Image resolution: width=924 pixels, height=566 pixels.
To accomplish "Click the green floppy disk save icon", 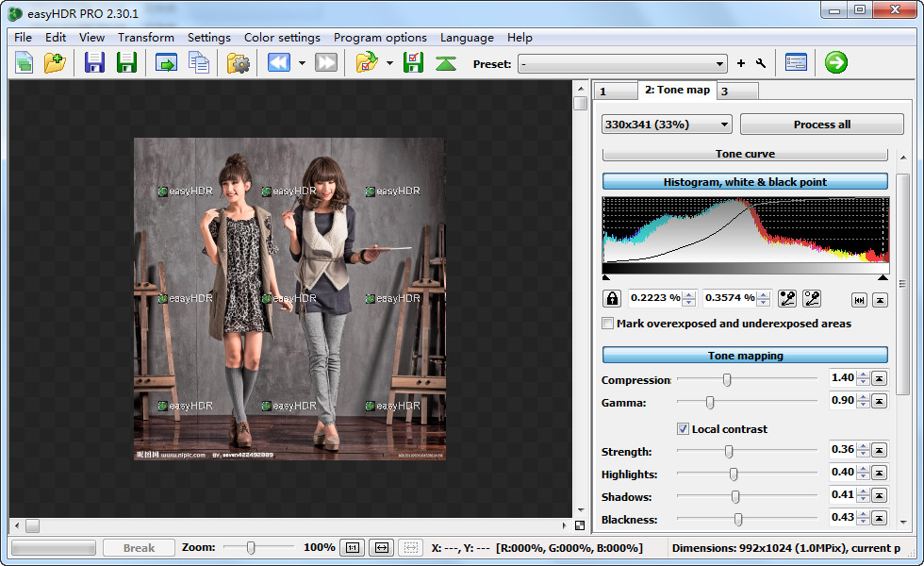I will pos(126,63).
